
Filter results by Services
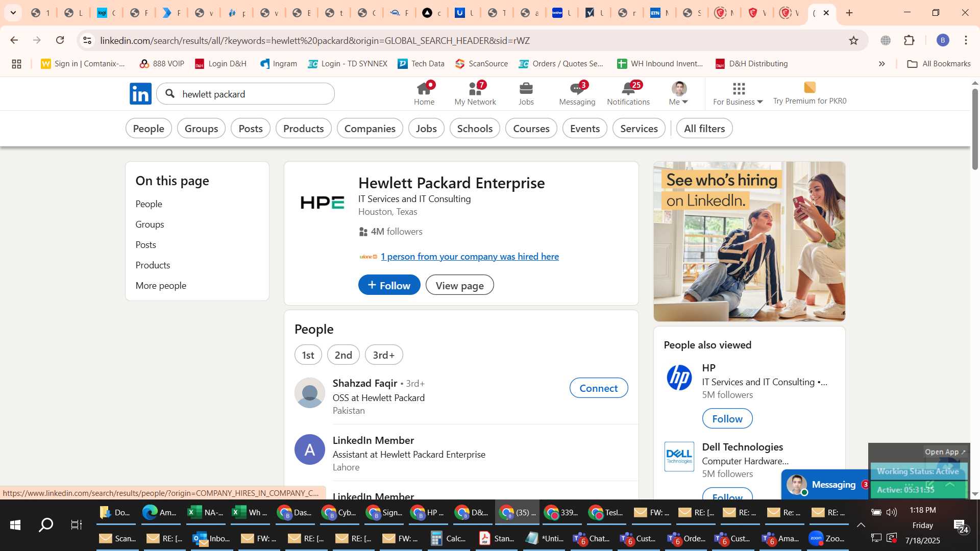coord(639,129)
